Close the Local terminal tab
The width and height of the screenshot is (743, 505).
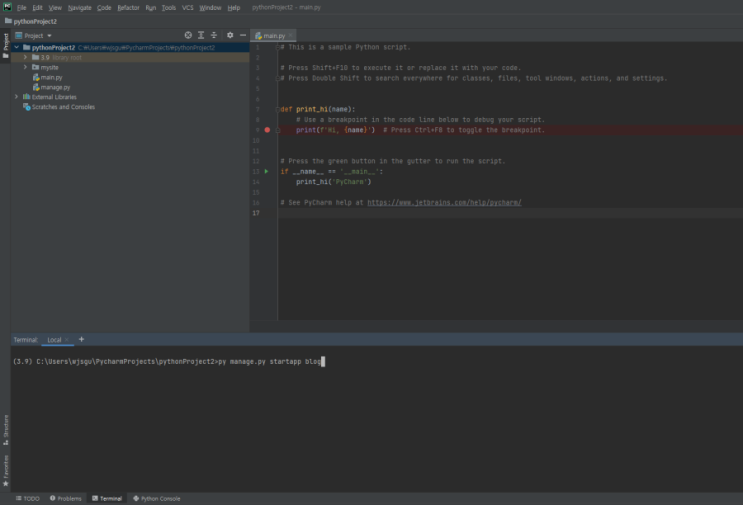click(x=67, y=340)
